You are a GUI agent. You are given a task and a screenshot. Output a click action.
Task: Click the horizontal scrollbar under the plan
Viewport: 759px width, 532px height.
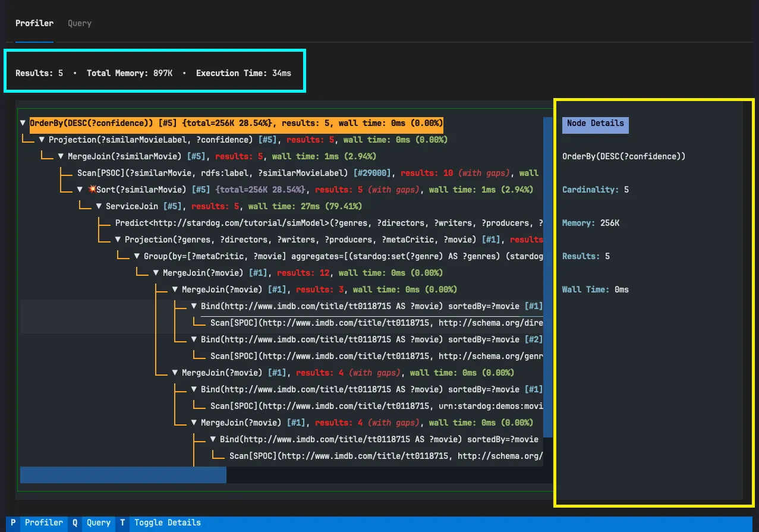123,475
